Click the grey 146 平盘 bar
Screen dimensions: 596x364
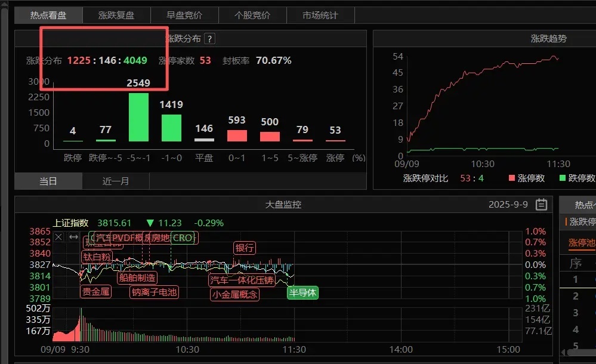[x=204, y=140]
